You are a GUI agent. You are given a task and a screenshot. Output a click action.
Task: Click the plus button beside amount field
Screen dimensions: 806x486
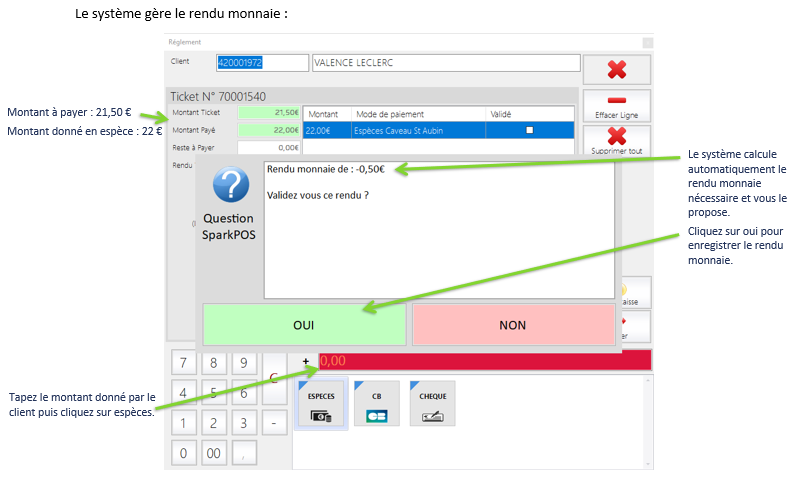[306, 360]
